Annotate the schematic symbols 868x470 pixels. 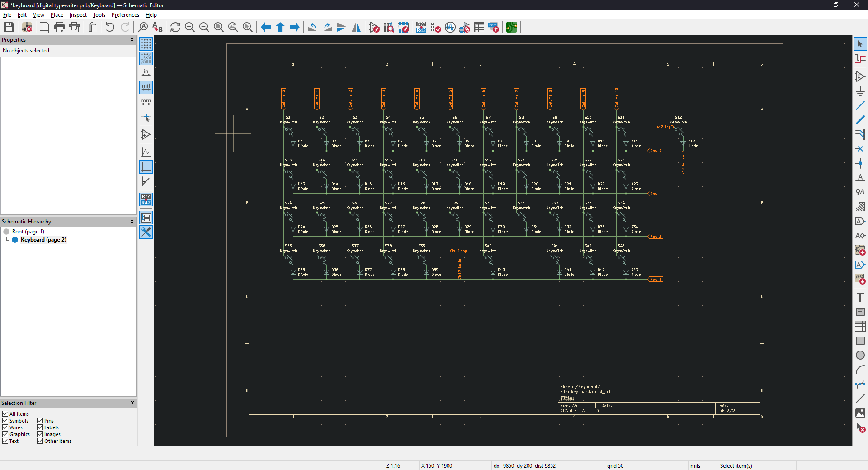[421, 27]
